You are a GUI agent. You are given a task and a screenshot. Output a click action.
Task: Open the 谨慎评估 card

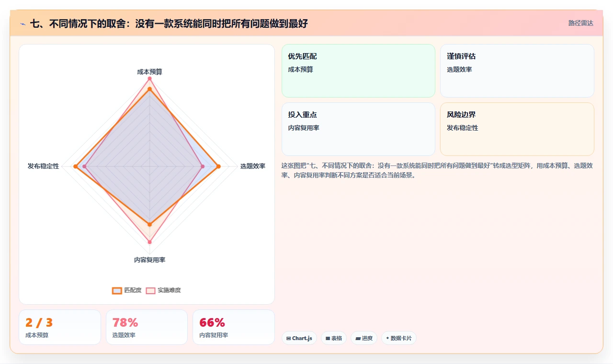tap(517, 71)
